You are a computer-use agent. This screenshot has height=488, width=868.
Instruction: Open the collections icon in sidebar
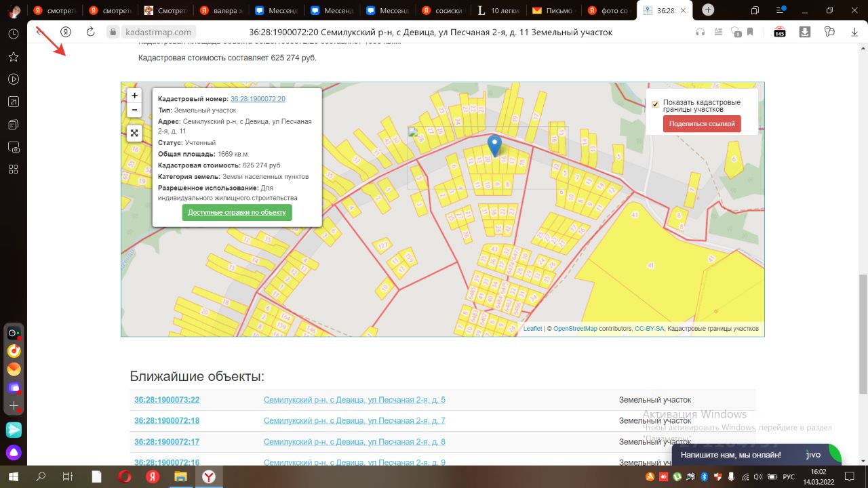point(14,124)
